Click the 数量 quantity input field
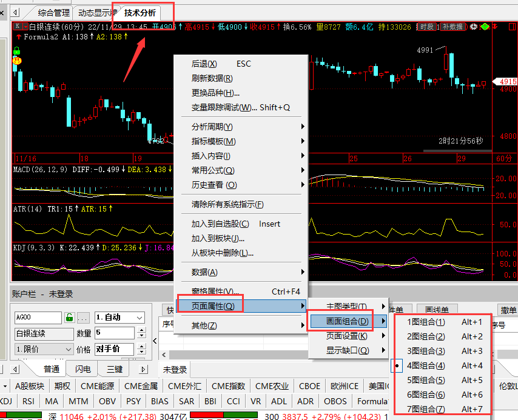This screenshot has height=420, width=518. [x=115, y=333]
